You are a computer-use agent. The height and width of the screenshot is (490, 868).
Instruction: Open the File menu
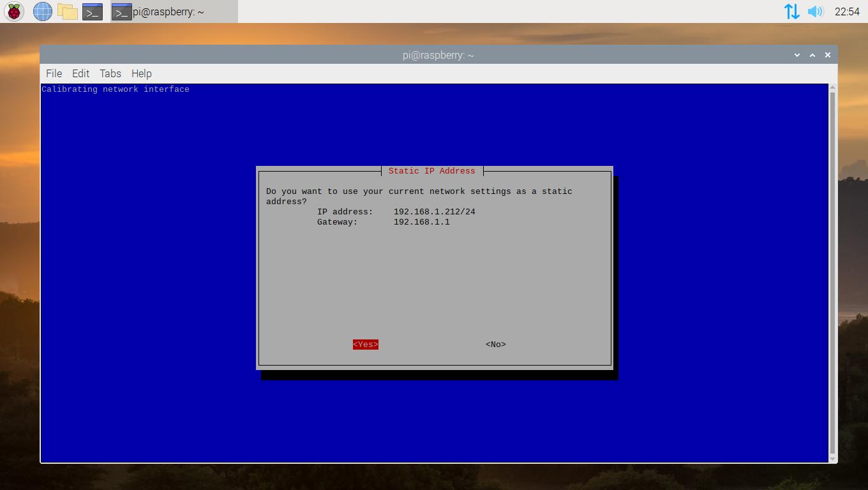point(54,73)
